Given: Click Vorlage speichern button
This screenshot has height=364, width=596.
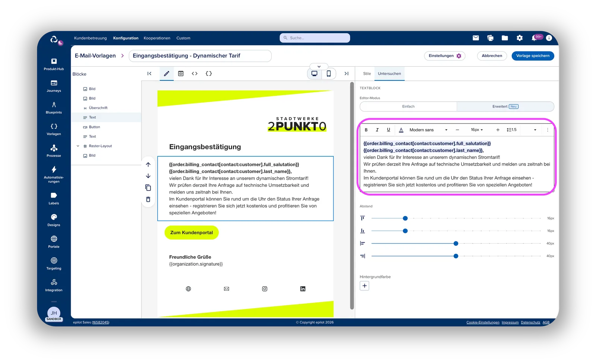Looking at the screenshot, I should 533,56.
